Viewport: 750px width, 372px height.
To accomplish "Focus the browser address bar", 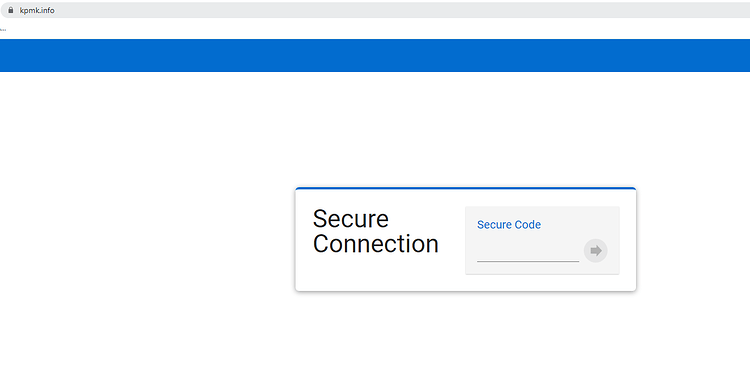I will click(x=375, y=10).
